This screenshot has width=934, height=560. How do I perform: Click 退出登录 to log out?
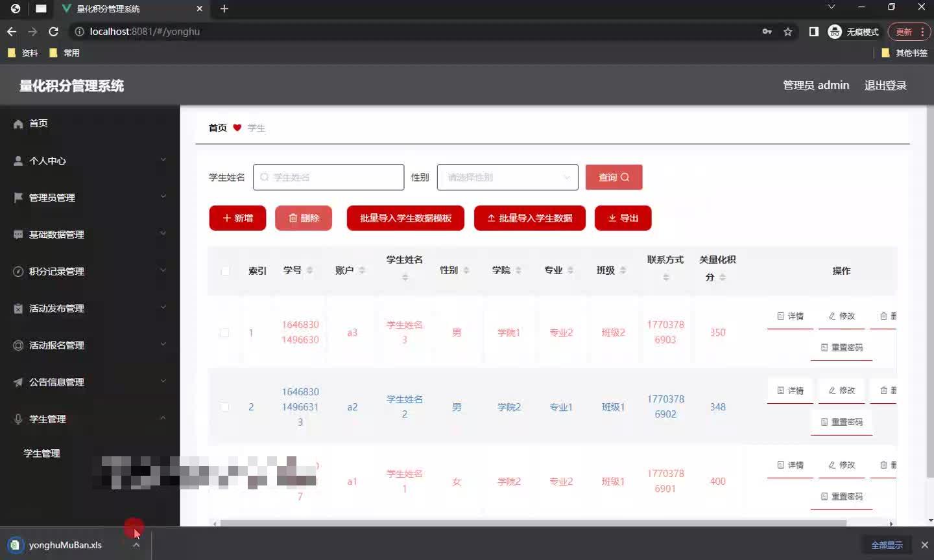(885, 85)
